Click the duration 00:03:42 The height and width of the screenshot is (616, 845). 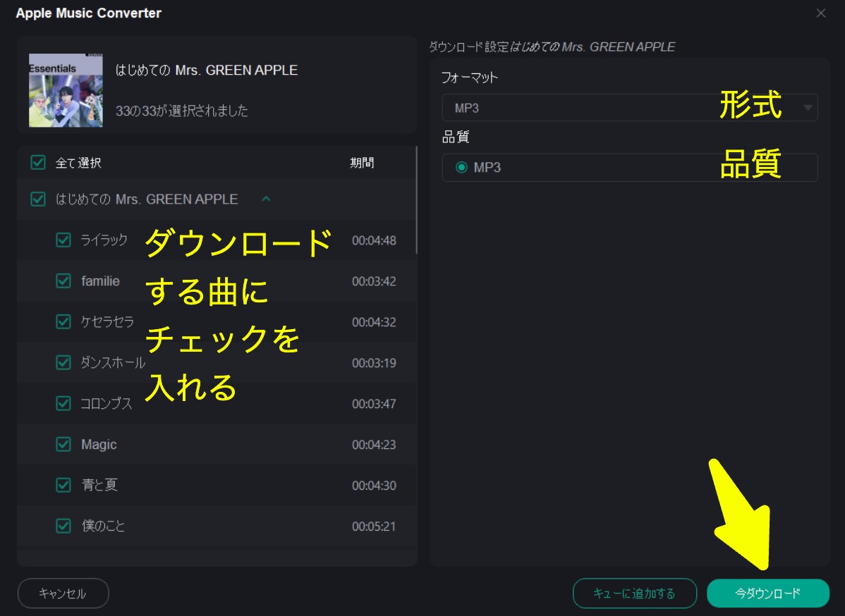coord(374,281)
